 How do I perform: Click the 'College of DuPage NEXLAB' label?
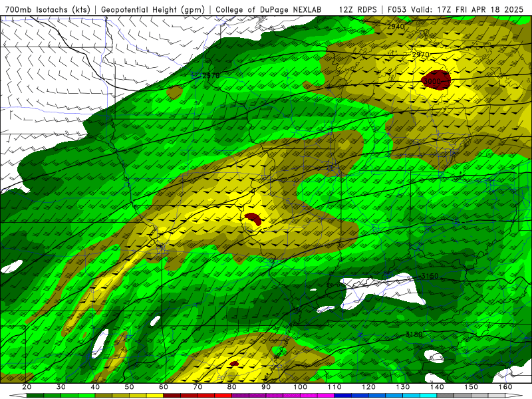point(269,9)
